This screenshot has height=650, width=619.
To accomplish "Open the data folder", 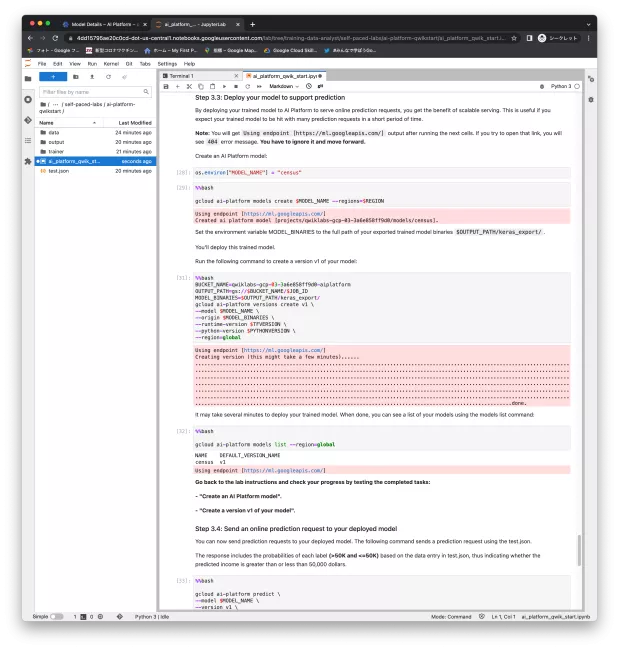I will pos(96,133).
